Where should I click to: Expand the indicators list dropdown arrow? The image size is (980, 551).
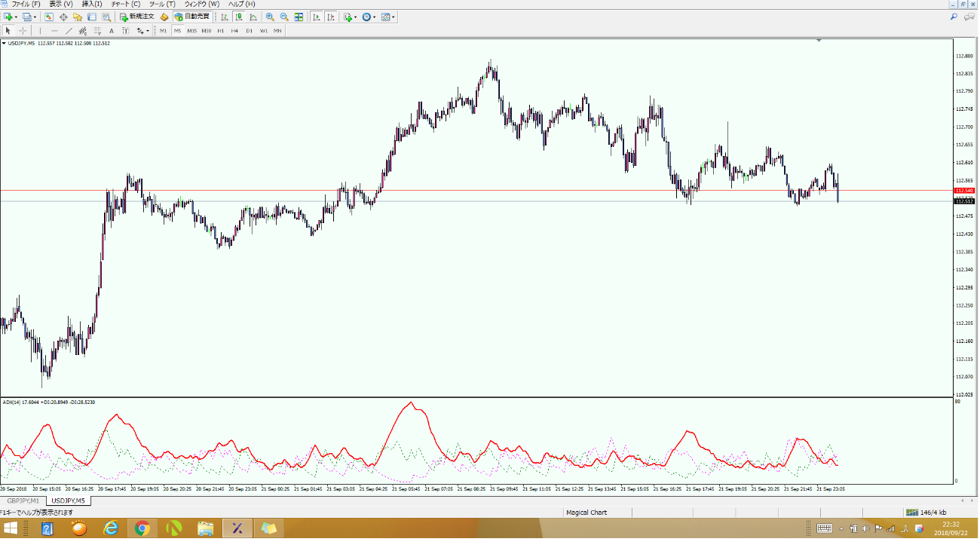click(x=356, y=17)
